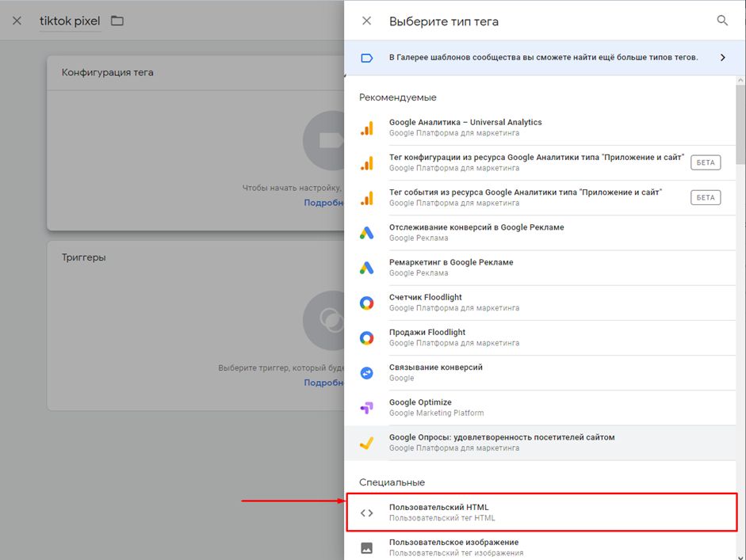Click the Google Surveys checkmark icon
746x560 pixels.
coord(366,443)
